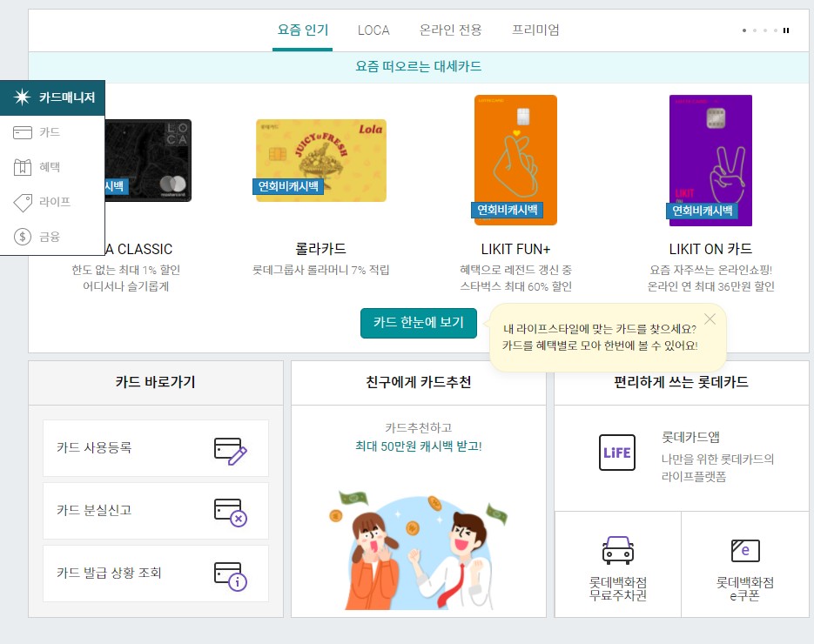Viewport: 814px width, 644px height.
Task: Click 최대 50만원 캐시백 받고! text
Action: [419, 446]
